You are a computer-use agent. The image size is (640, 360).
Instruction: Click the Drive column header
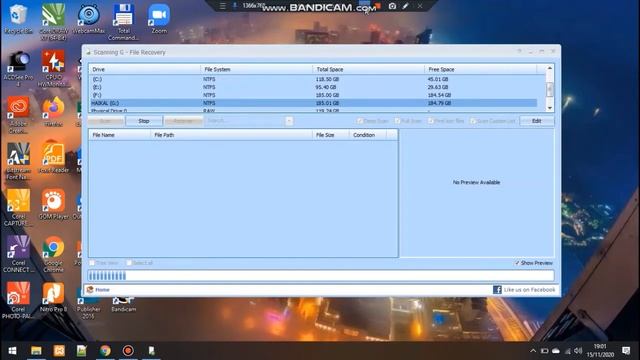[145, 69]
